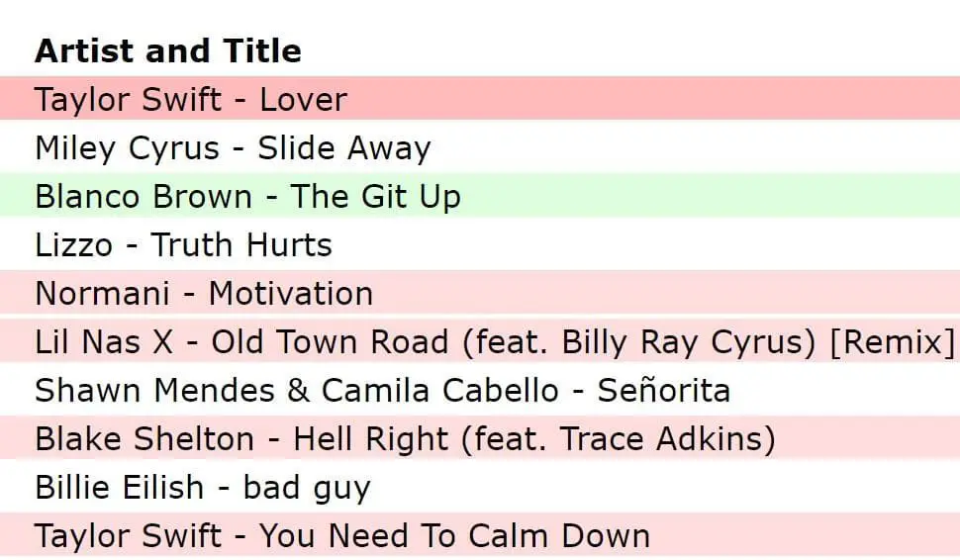Click the artist name "Blanco Brown"

point(144,196)
